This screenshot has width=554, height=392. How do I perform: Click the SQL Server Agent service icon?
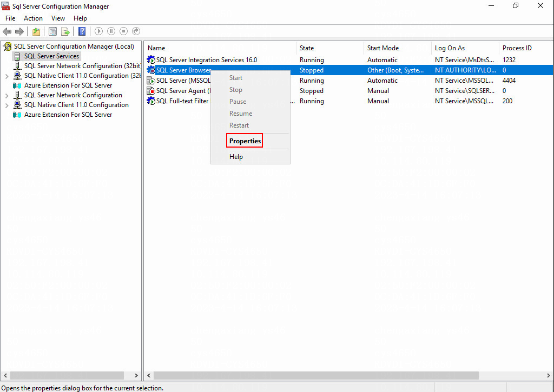pos(151,90)
